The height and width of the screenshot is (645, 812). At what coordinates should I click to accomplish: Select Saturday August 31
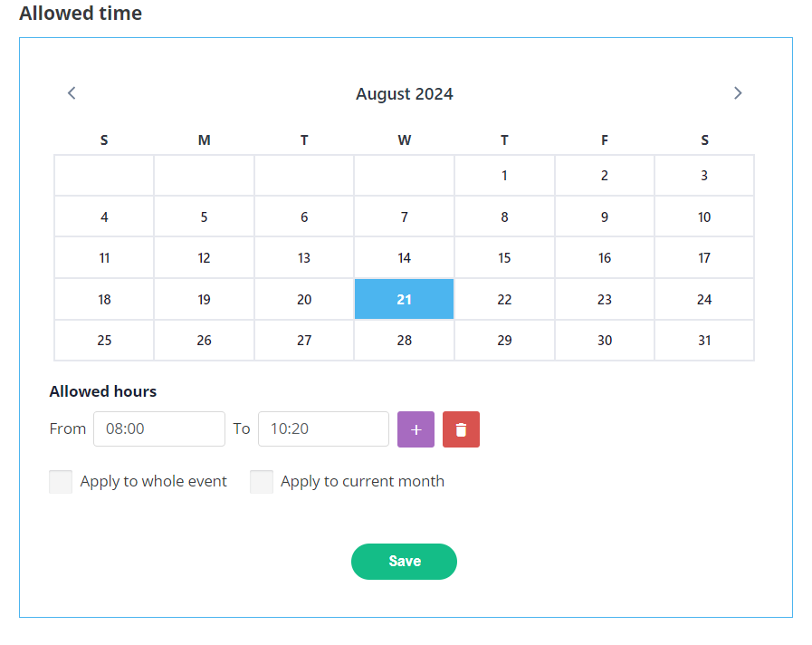pyautogui.click(x=704, y=341)
